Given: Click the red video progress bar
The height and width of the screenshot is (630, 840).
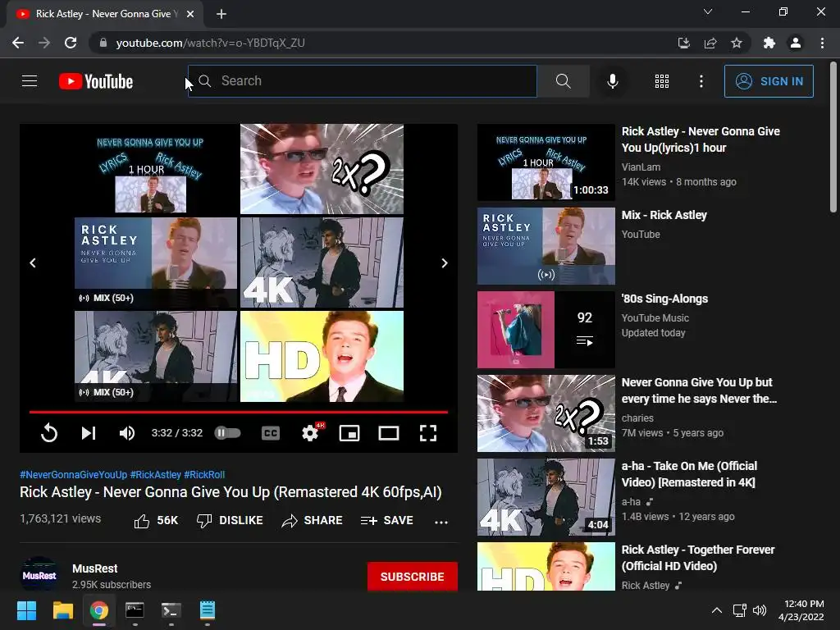Looking at the screenshot, I should (239, 412).
